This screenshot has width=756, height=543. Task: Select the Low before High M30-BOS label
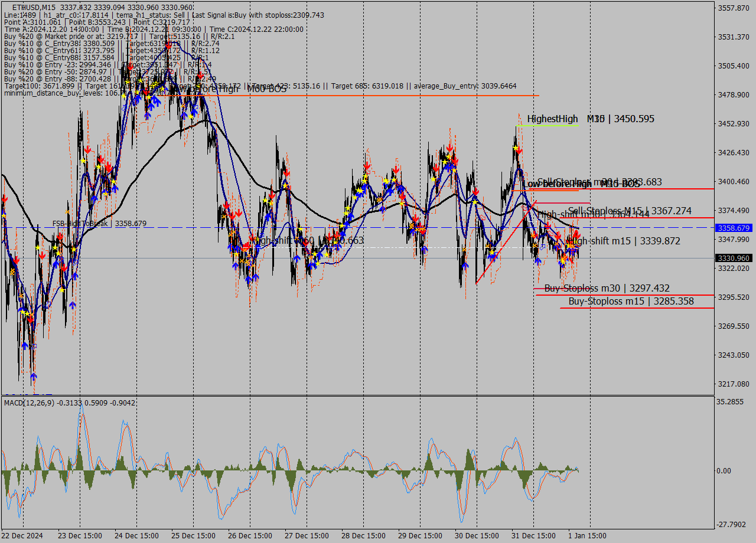[x=581, y=184]
